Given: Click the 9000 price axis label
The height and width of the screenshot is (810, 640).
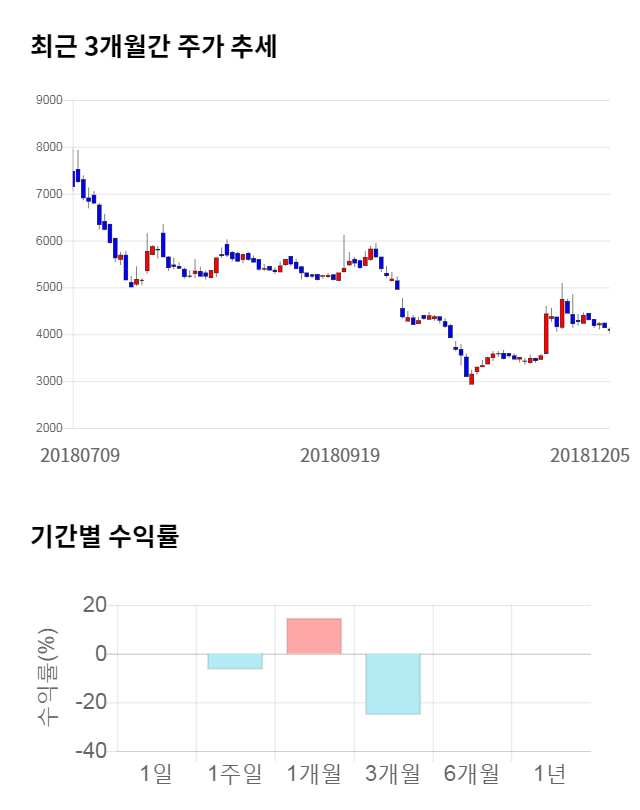Looking at the screenshot, I should tap(48, 100).
